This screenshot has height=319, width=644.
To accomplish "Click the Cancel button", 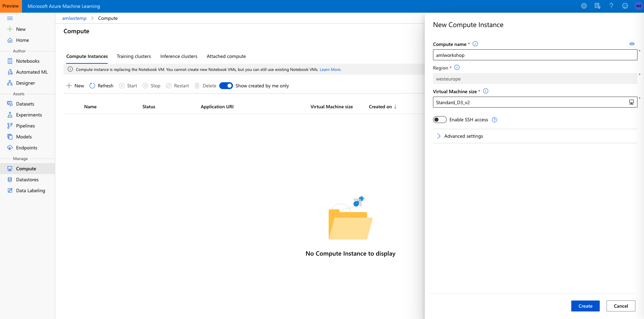I will (621, 306).
